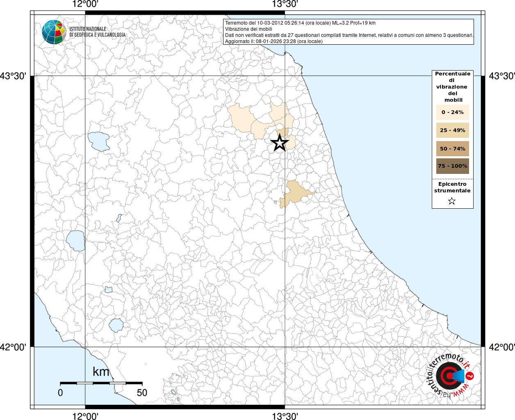Click the INGV globe logo
The height and width of the screenshot is (420, 515).
pyautogui.click(x=54, y=32)
